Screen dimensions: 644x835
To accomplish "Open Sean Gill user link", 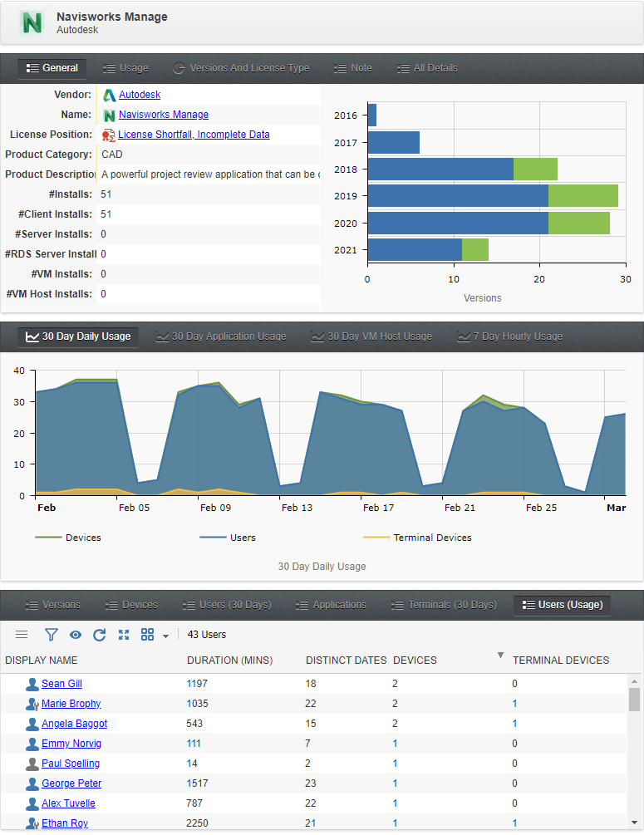I will coord(61,684).
